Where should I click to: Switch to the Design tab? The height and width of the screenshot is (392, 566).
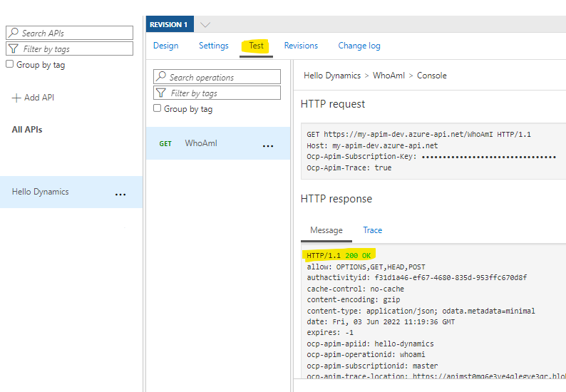[x=165, y=46]
